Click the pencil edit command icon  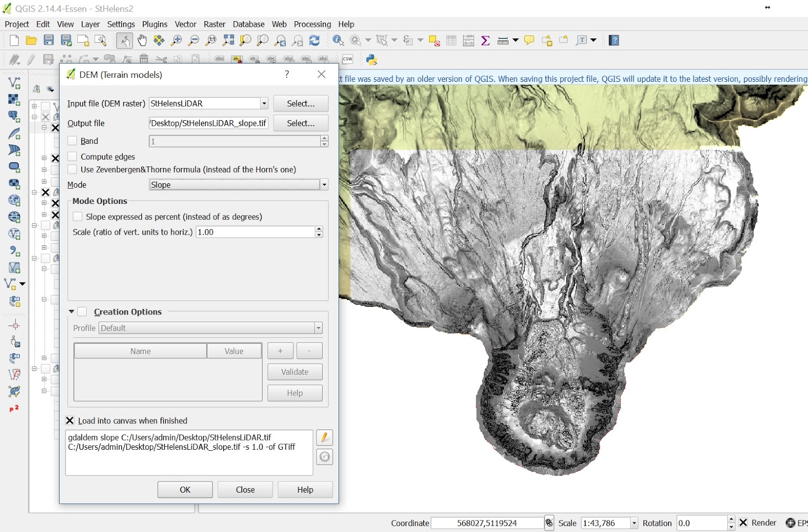(x=324, y=438)
